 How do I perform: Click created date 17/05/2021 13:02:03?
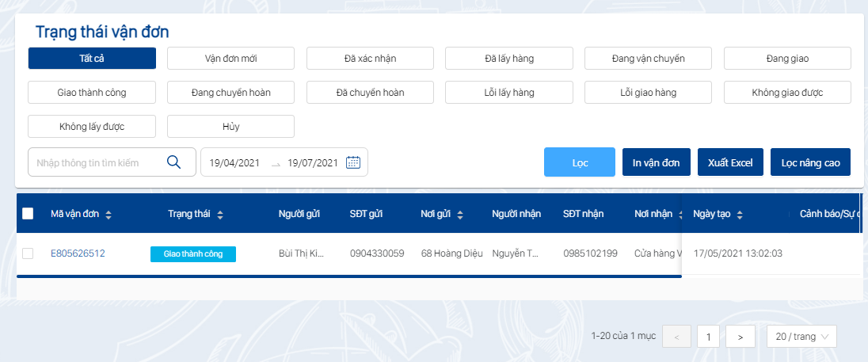coord(738,253)
